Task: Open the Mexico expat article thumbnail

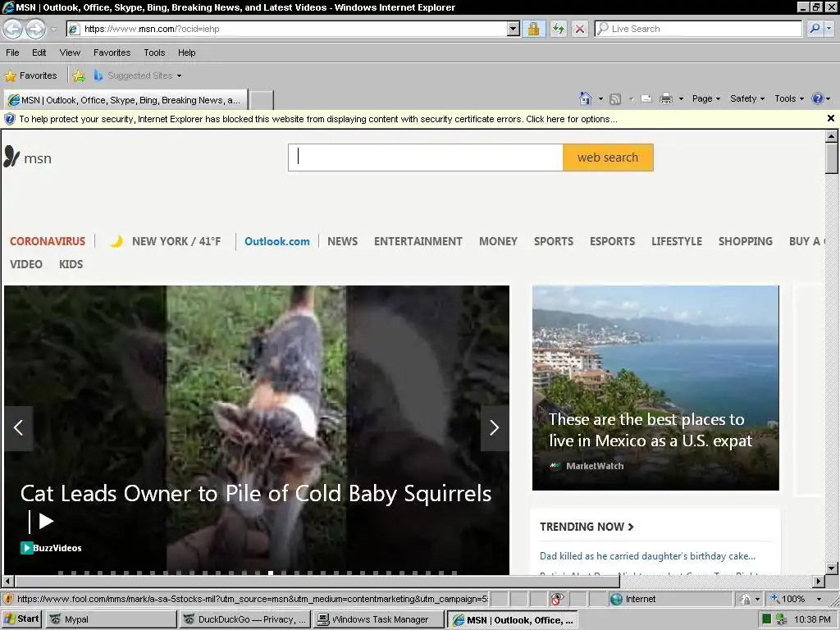Action: point(655,388)
